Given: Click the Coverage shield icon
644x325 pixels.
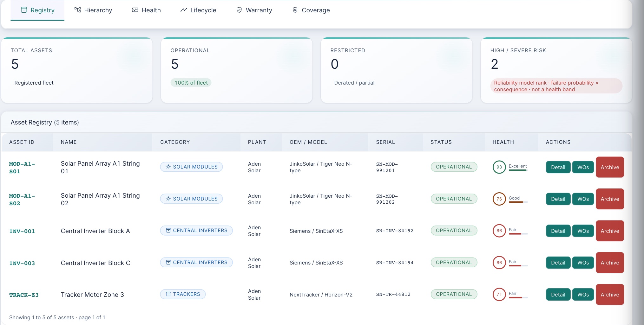Looking at the screenshot, I should [x=295, y=10].
